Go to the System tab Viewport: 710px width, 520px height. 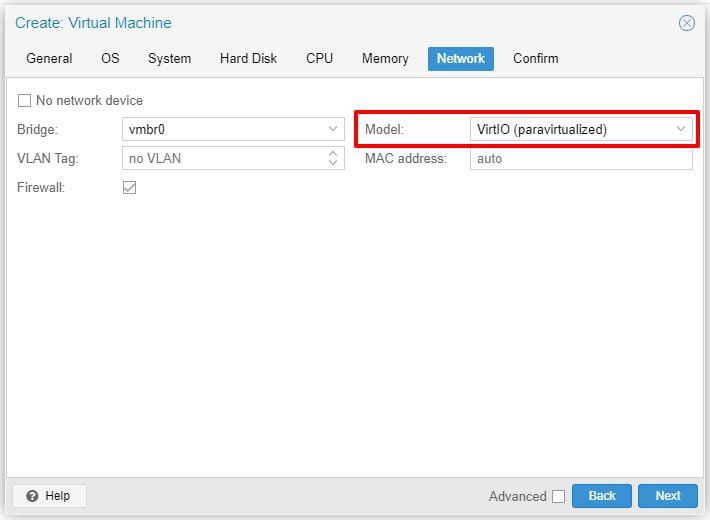pyautogui.click(x=169, y=59)
